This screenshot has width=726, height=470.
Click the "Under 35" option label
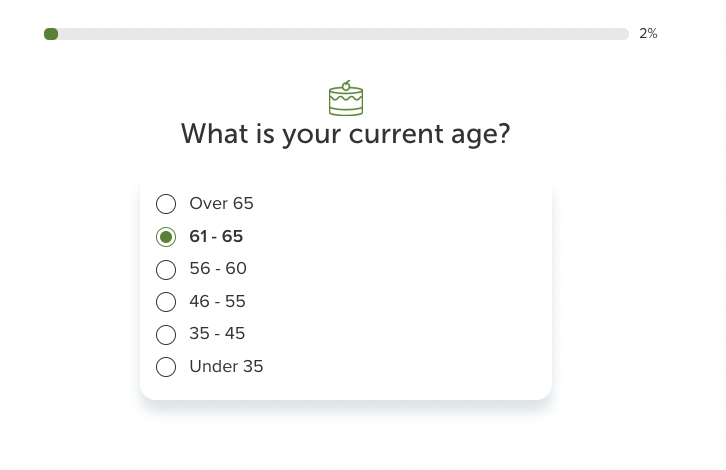click(x=226, y=366)
